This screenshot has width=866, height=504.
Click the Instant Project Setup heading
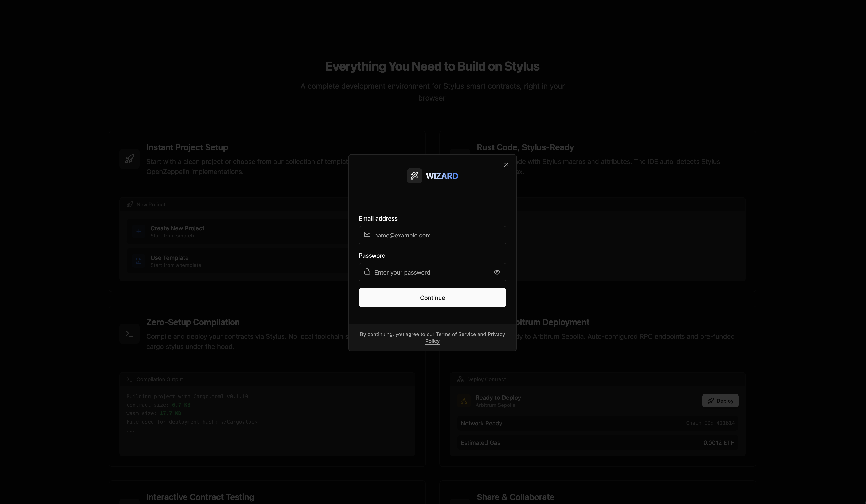click(187, 147)
